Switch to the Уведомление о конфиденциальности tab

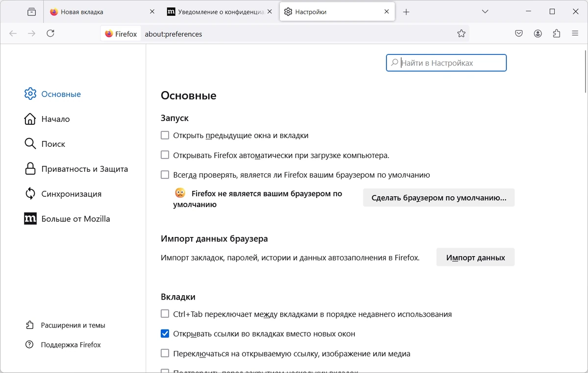point(220,12)
